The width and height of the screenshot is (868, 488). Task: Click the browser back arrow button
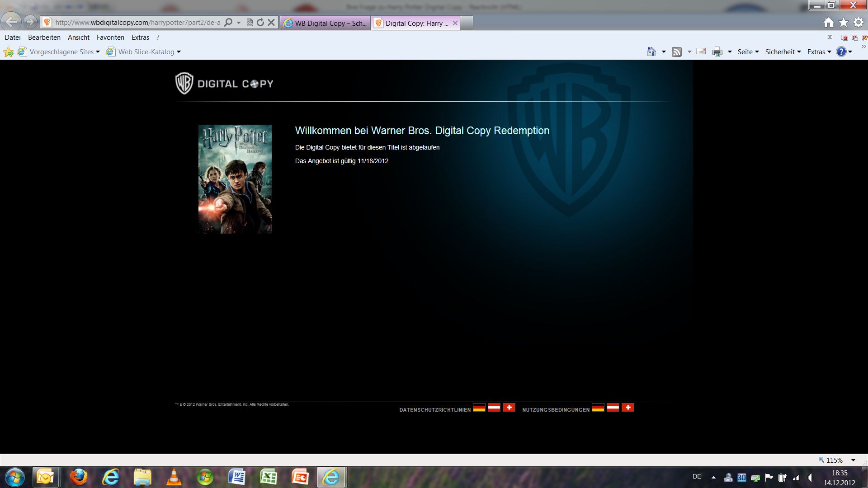click(x=11, y=22)
